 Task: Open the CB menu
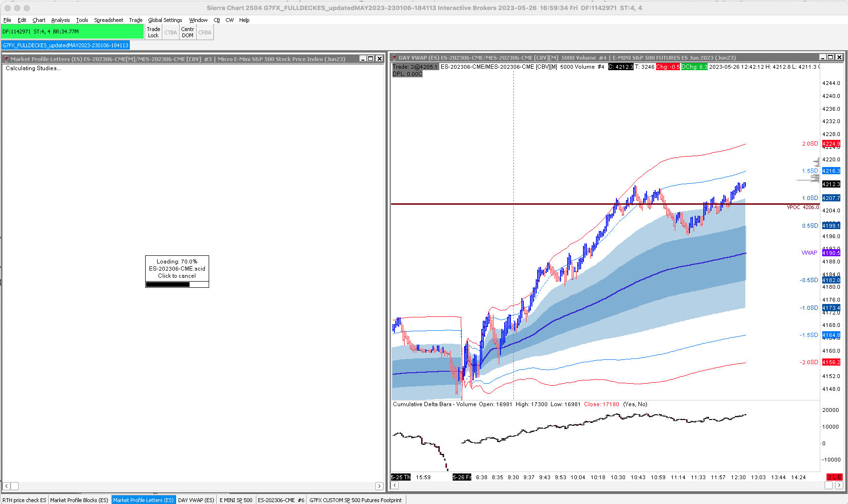(x=217, y=20)
